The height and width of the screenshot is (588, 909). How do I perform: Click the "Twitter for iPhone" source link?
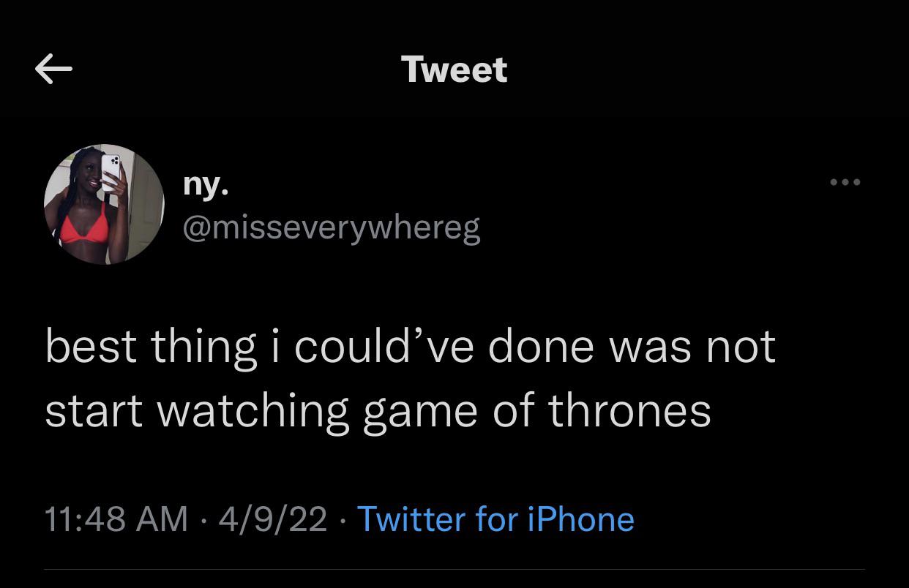[495, 519]
